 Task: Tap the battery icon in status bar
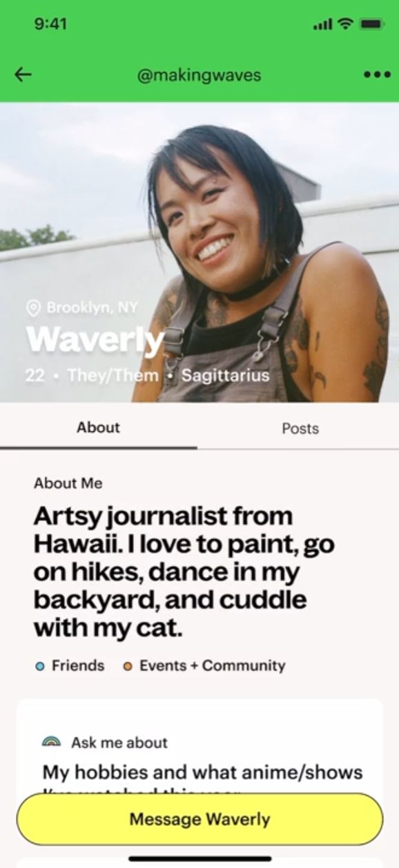(x=372, y=24)
